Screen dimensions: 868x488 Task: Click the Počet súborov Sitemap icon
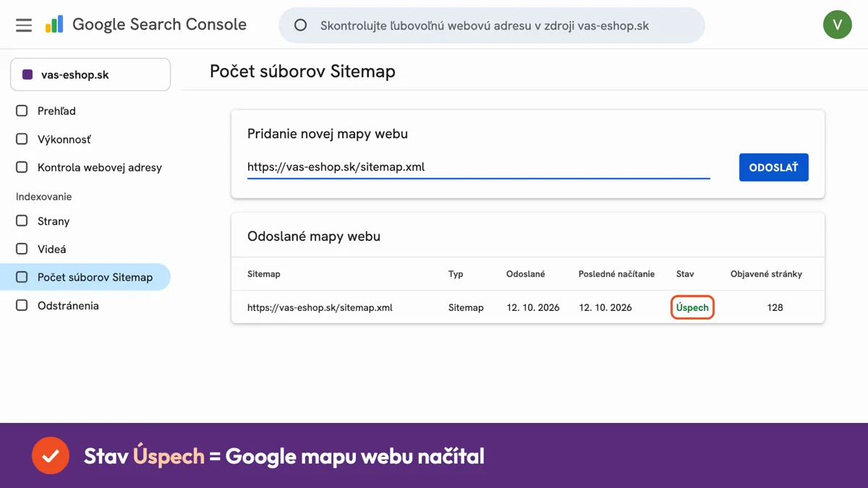click(22, 277)
